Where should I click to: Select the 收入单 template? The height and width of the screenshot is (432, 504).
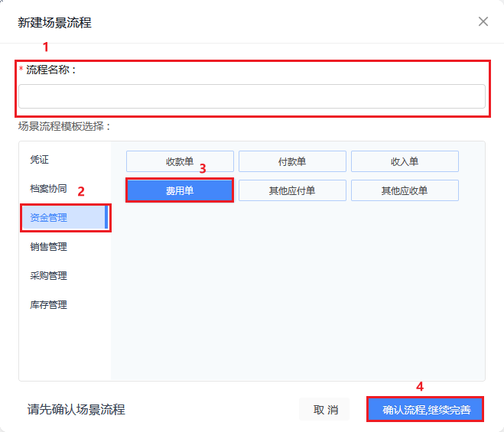(405, 161)
